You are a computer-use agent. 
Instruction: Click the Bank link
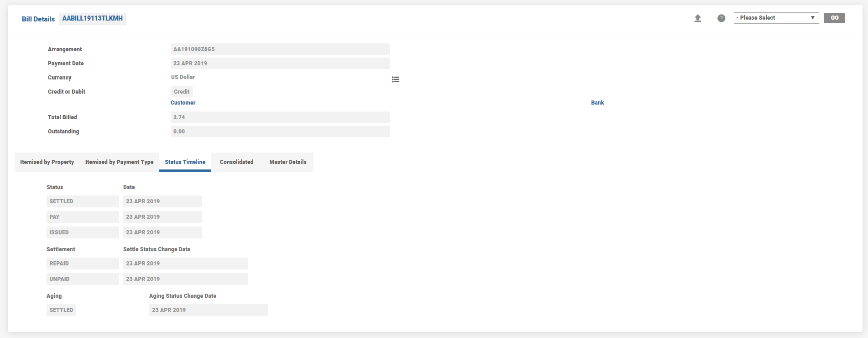pyautogui.click(x=597, y=103)
